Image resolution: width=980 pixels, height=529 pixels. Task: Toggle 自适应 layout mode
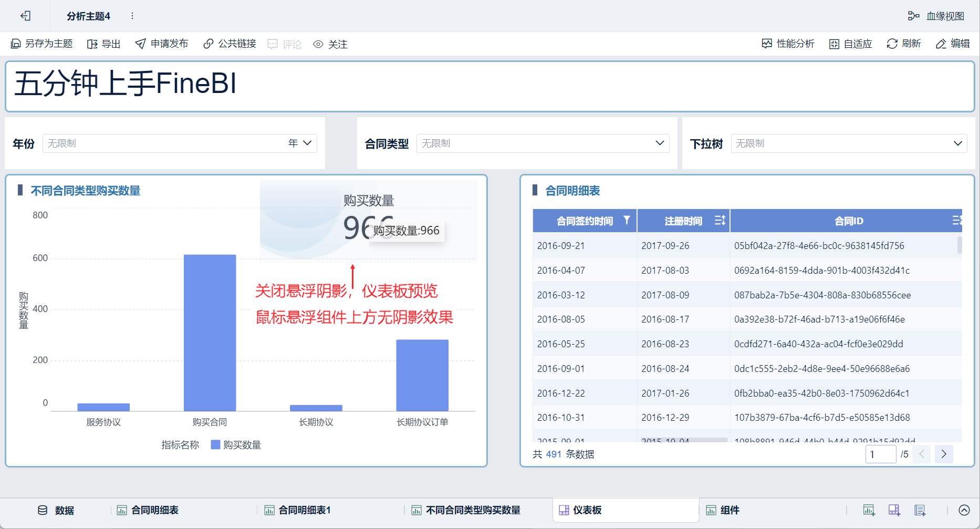tap(850, 44)
